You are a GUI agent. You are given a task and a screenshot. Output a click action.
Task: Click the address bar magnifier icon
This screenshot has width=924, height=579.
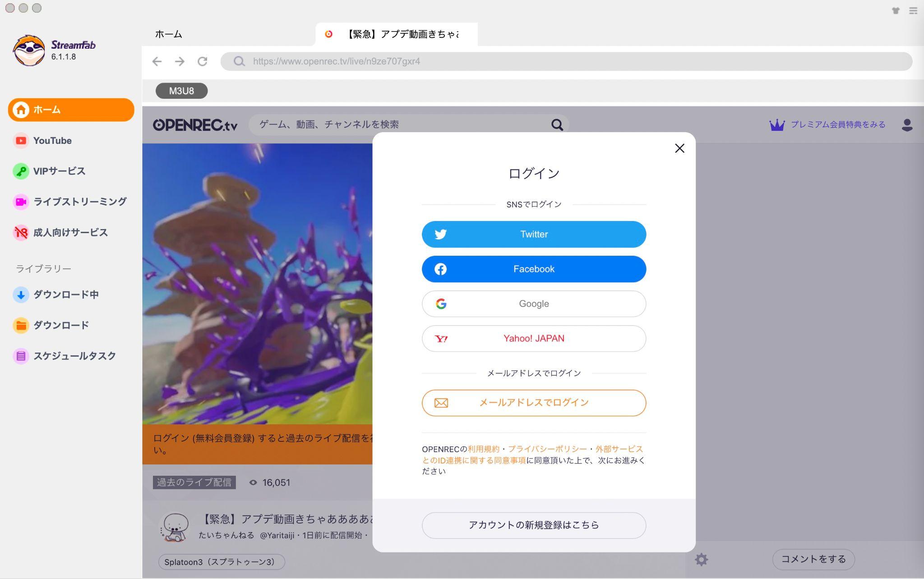239,61
